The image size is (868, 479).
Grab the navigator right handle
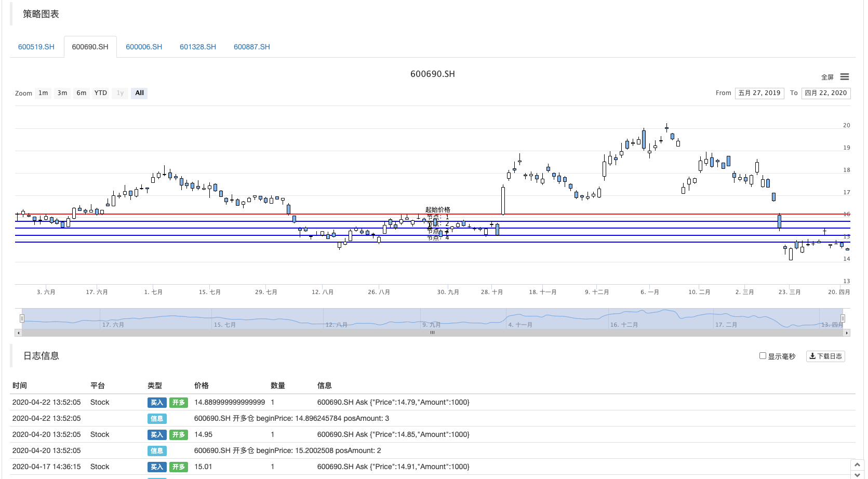pos(843,318)
